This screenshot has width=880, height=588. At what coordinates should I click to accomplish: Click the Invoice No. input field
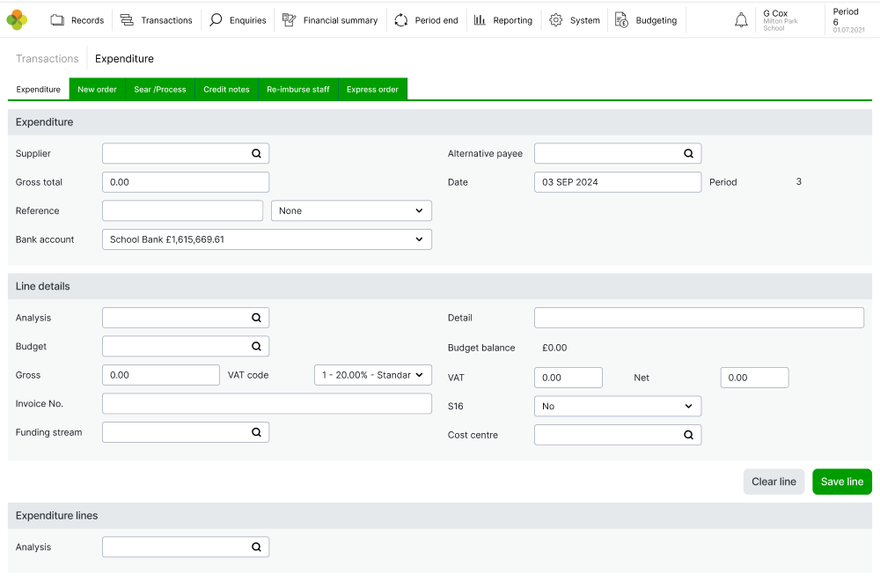[267, 404]
